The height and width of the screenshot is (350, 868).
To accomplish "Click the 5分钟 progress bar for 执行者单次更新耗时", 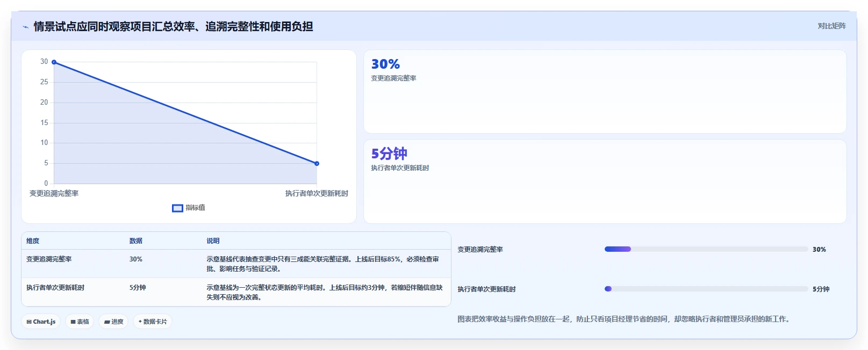I will pos(706,289).
